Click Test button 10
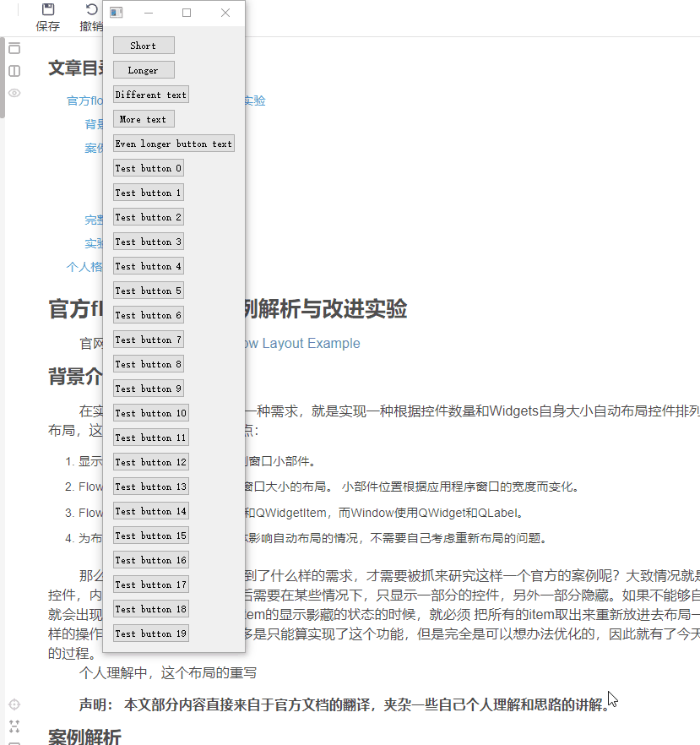700x745 pixels. click(x=150, y=412)
